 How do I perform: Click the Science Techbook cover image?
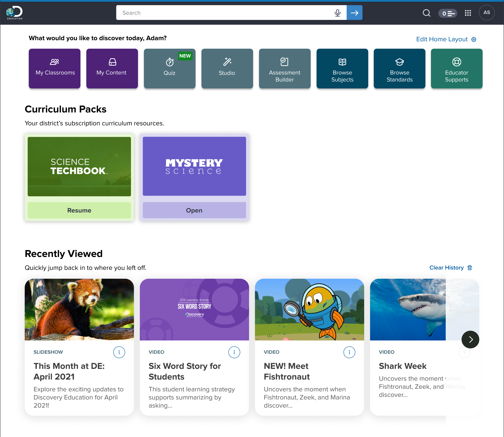coord(79,167)
